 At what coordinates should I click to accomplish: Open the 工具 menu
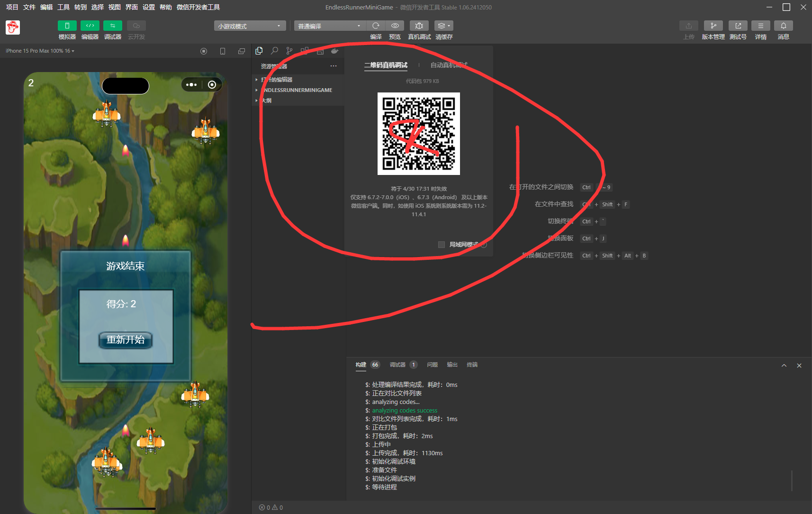(63, 7)
